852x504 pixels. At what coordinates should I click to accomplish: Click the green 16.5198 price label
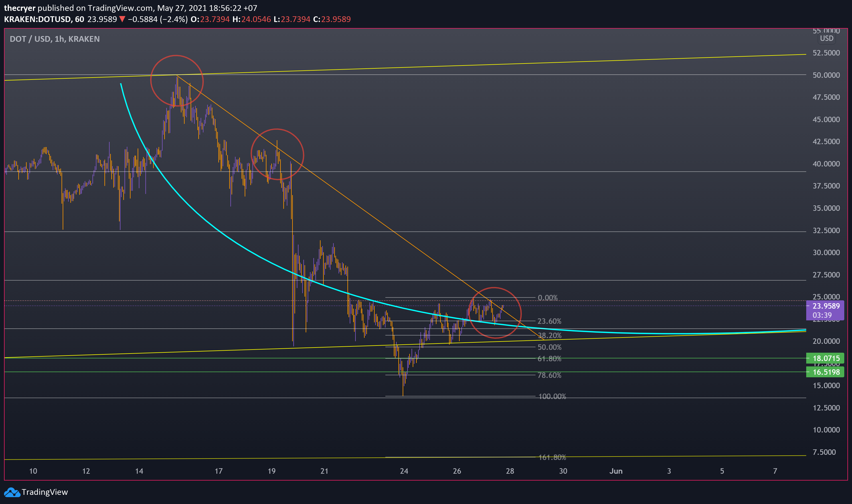click(x=825, y=372)
